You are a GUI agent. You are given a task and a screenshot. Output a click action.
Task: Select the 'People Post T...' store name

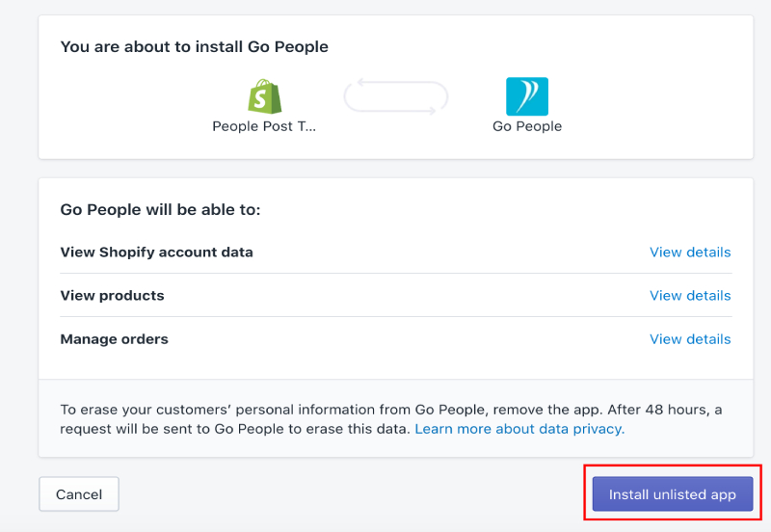pos(264,126)
